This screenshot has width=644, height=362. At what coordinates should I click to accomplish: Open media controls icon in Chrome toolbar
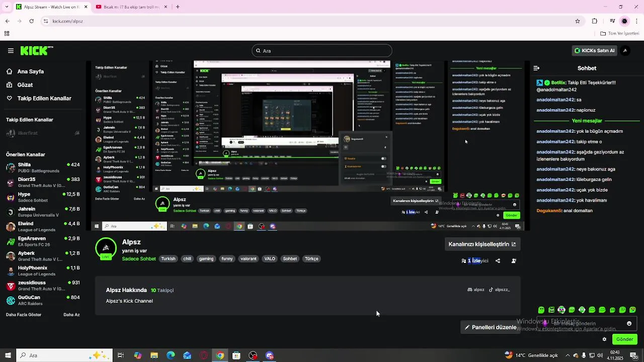point(612,21)
